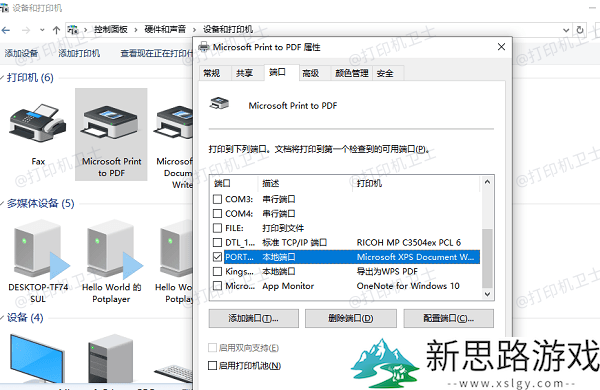This screenshot has height=390, width=600.
Task: Select the partly hidden Hello World Potplayer device
Action: (176, 249)
